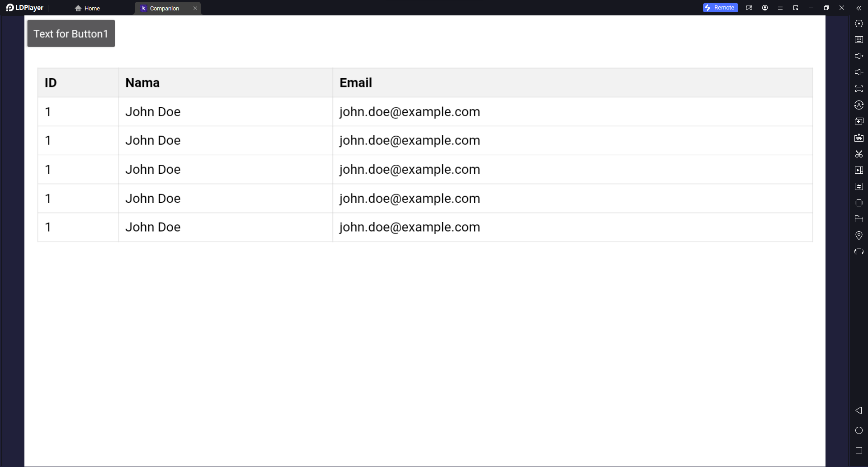Click the blue Remote button
This screenshot has width=868, height=467.
pyautogui.click(x=720, y=8)
